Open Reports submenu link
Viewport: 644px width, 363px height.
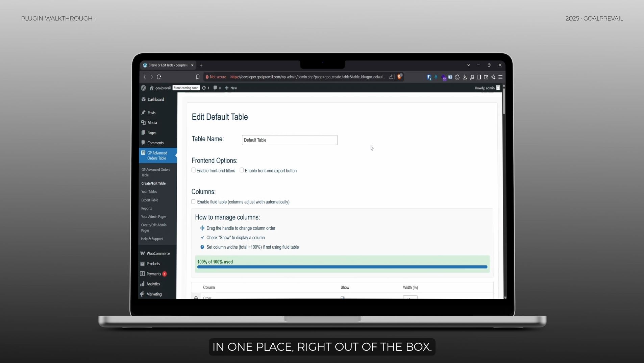[147, 209]
